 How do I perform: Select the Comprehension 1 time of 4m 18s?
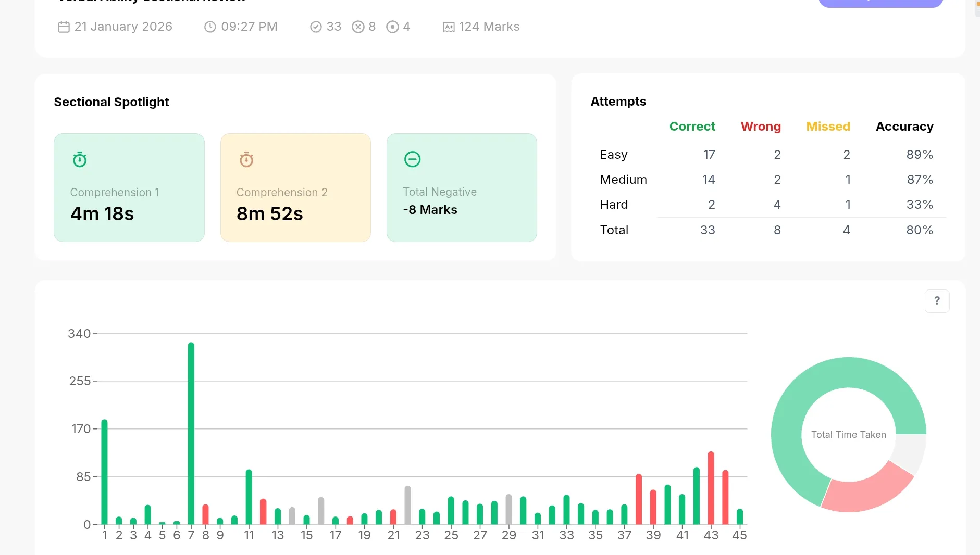[102, 214]
